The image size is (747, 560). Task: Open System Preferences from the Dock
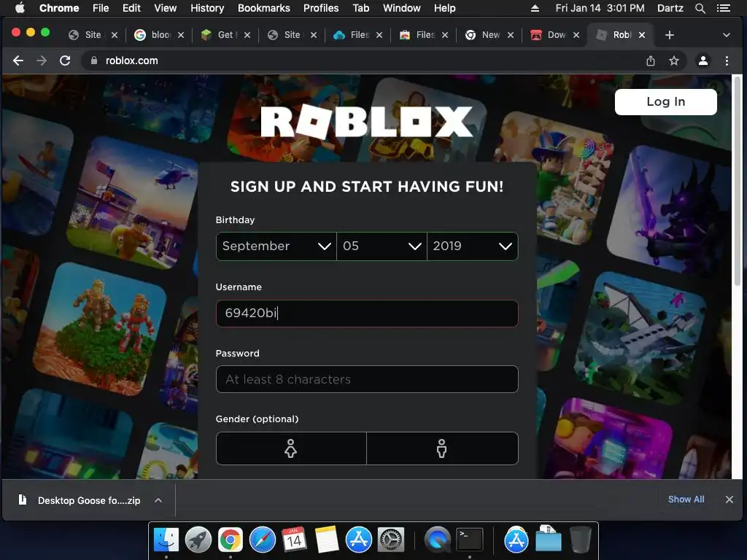(x=391, y=540)
